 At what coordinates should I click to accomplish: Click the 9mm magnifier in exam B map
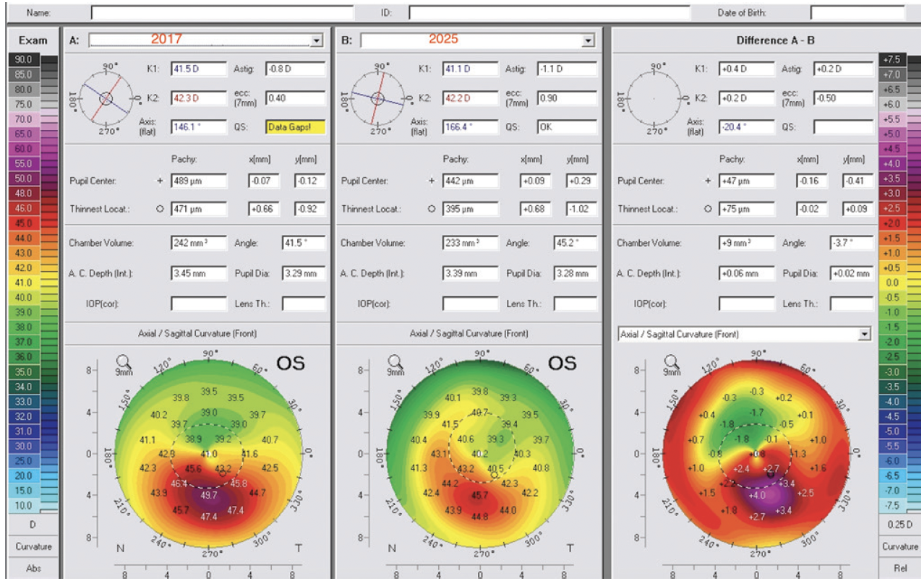tap(395, 363)
